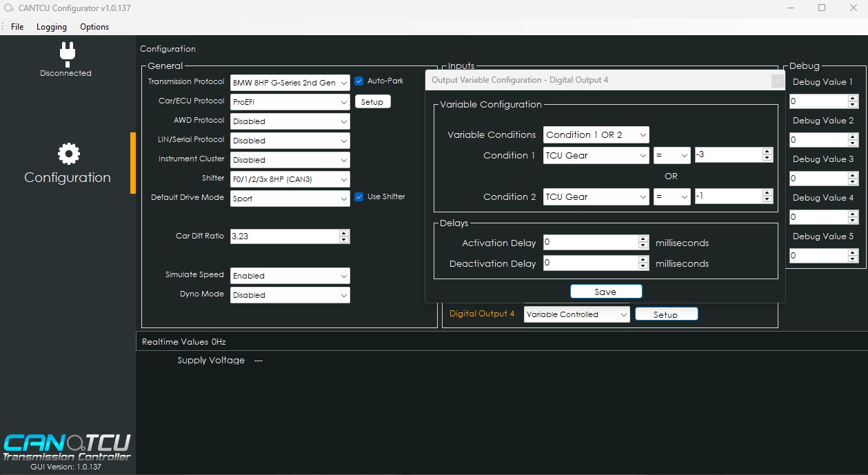
Task: Open the Instrument Cluster dropdown
Action: coord(290,160)
